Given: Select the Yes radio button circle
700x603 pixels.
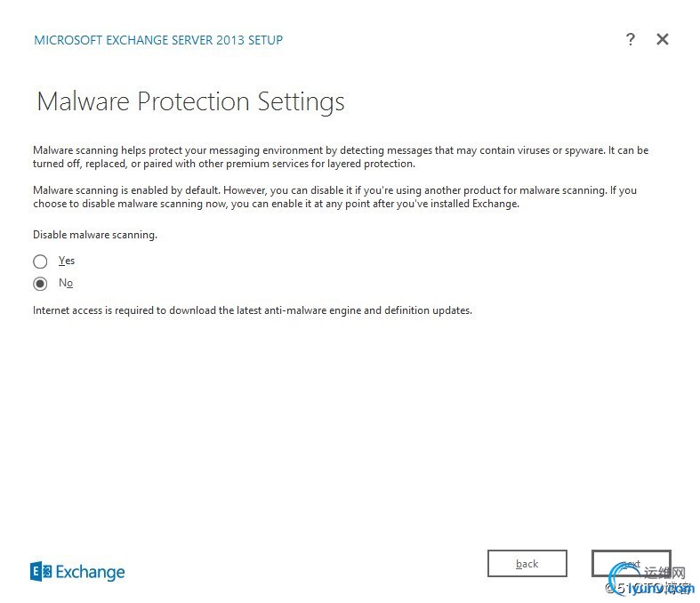Looking at the screenshot, I should point(40,261).
